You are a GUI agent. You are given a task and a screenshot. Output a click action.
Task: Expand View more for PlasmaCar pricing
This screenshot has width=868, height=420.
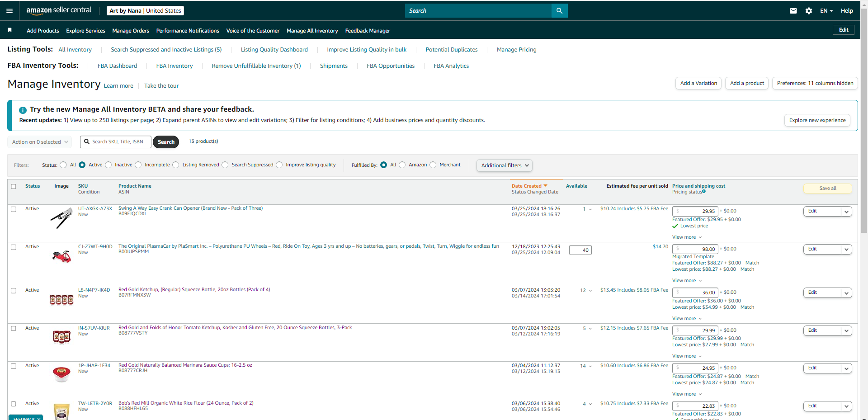coord(687,281)
